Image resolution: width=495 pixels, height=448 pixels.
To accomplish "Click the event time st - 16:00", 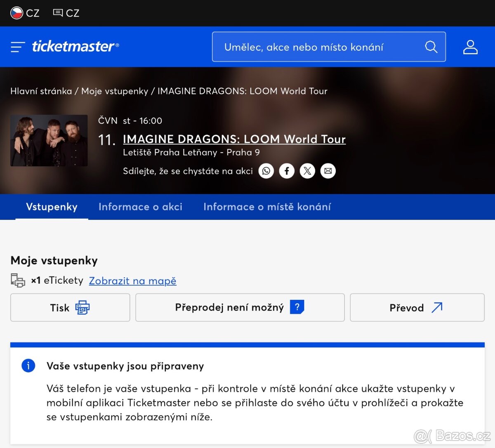I will pos(143,121).
